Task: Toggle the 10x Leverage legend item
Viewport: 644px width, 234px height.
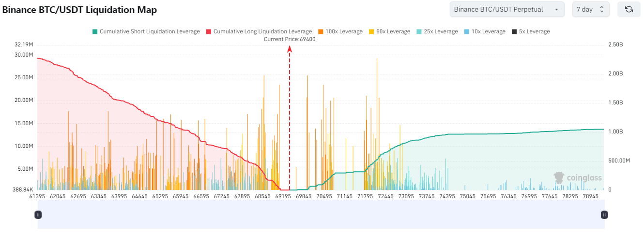Action: point(484,31)
